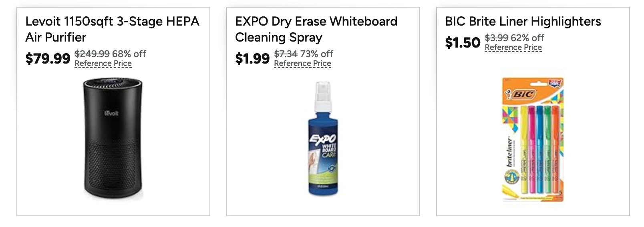Click the Levoit logo on the air purifier

(111, 113)
